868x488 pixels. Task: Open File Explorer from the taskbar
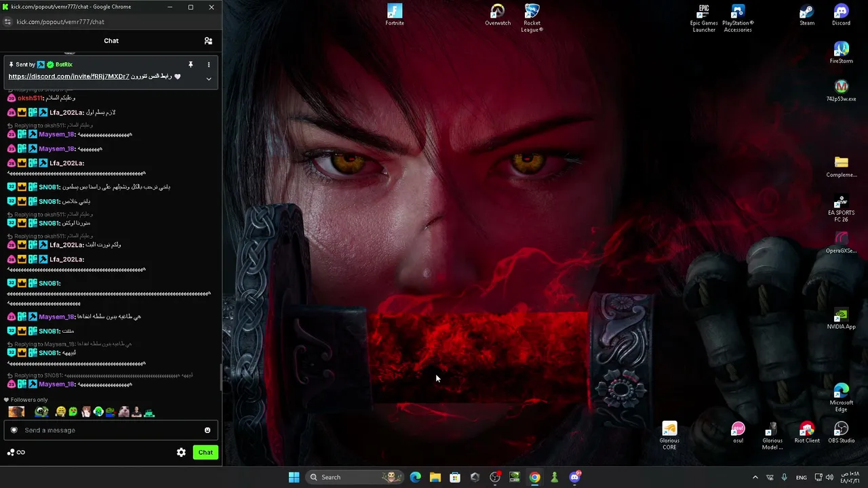tap(435, 477)
